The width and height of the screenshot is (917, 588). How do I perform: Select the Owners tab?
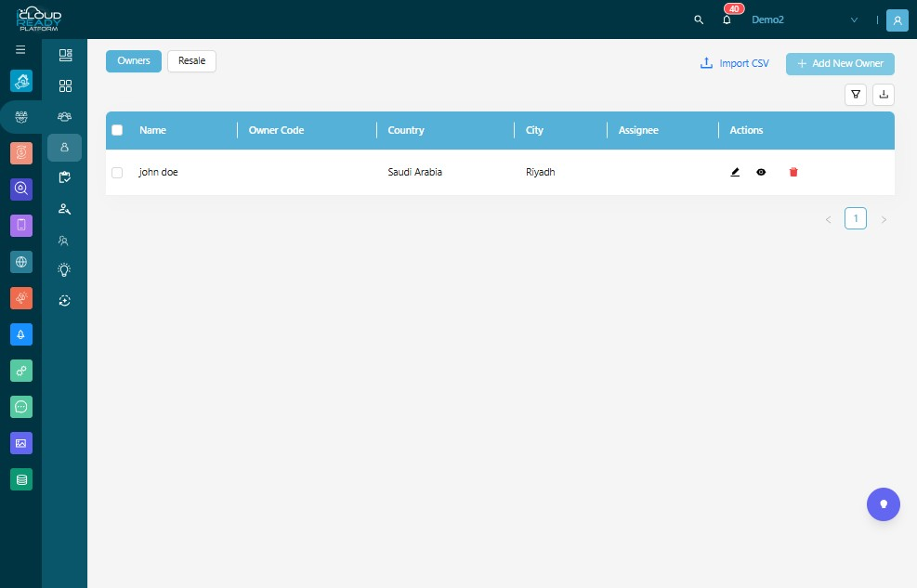coord(134,60)
